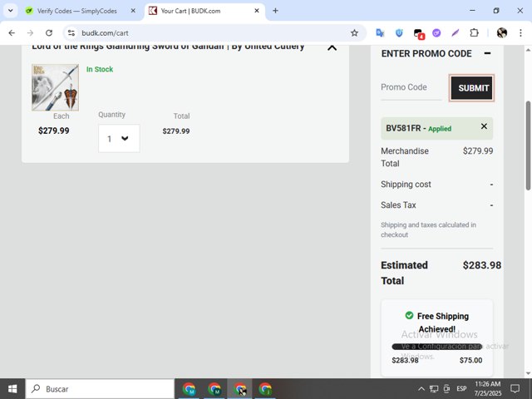
Task: Reload the budk.com cart page
Action: [x=49, y=33]
